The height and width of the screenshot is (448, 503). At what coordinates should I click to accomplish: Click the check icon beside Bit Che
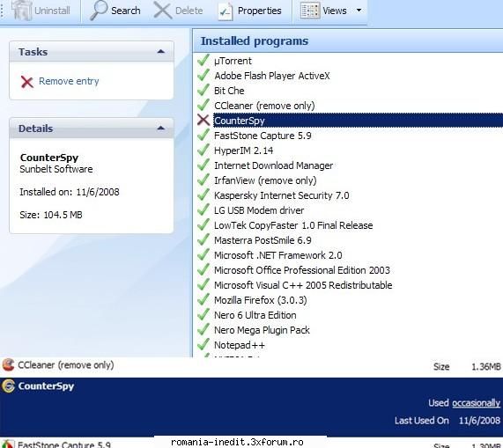coord(203,90)
